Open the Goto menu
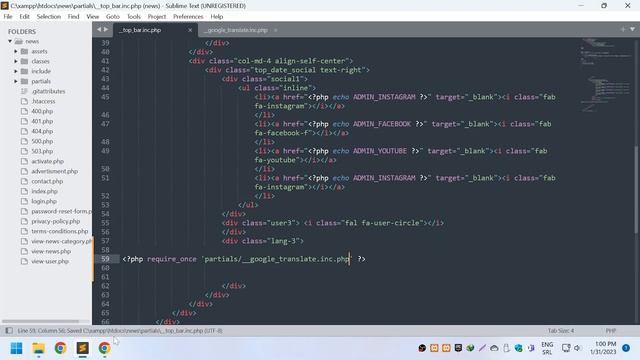 click(113, 17)
